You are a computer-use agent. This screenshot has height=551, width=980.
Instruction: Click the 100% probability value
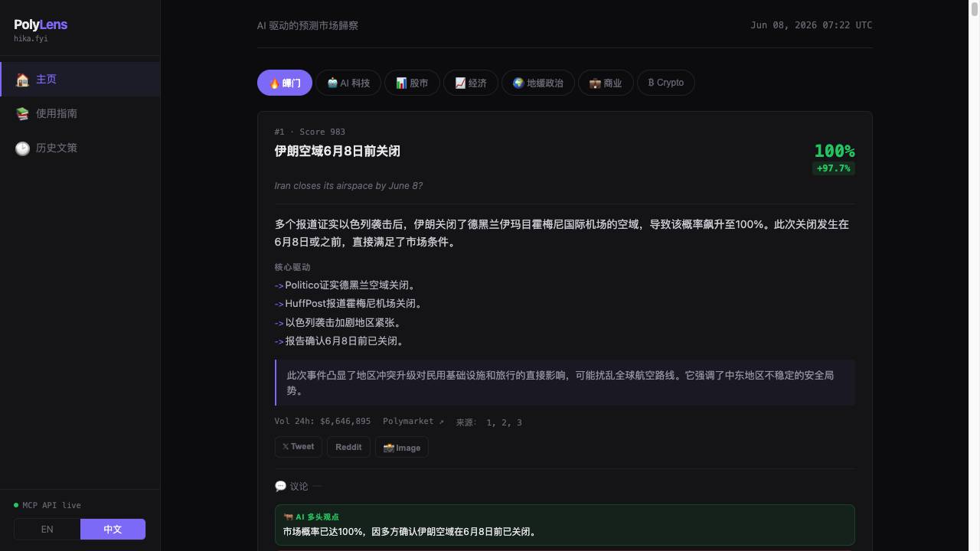835,151
